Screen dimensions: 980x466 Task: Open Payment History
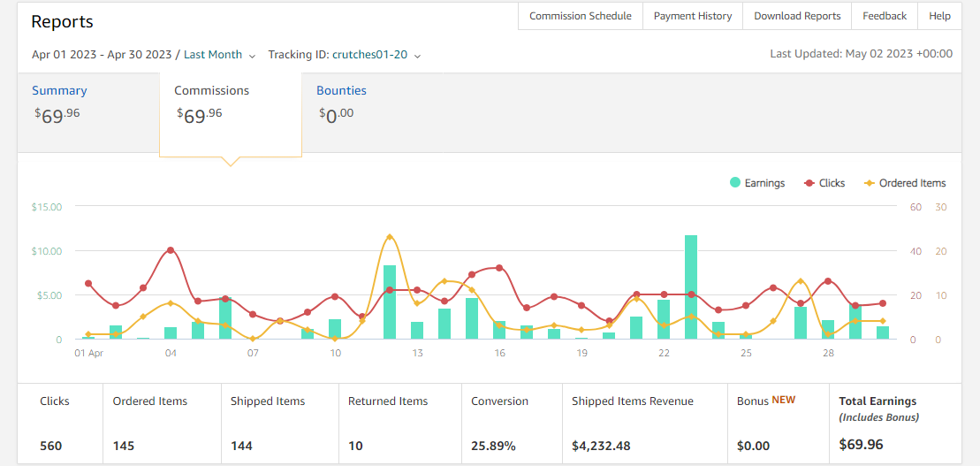[x=693, y=16]
